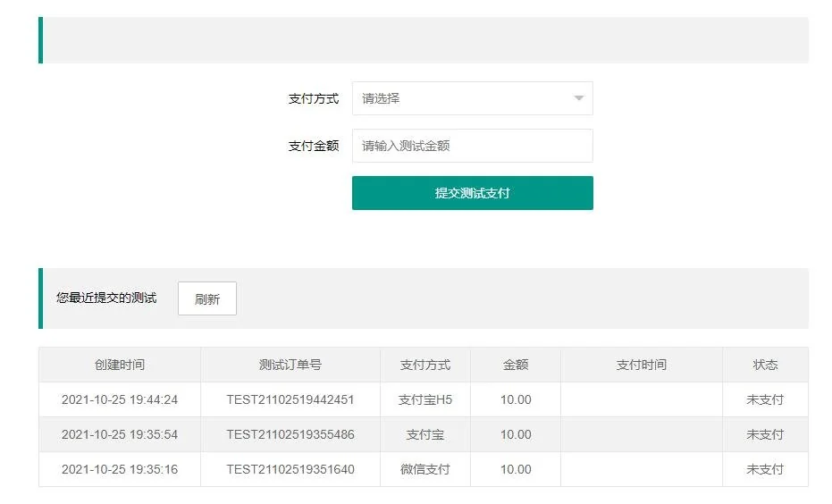Click the 支付宝H5 payment method cell

[x=425, y=399]
